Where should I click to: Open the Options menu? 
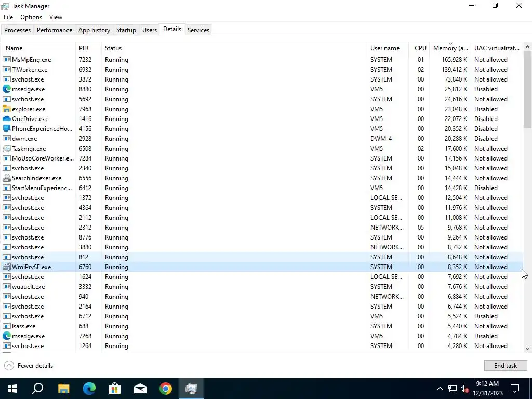tap(31, 17)
